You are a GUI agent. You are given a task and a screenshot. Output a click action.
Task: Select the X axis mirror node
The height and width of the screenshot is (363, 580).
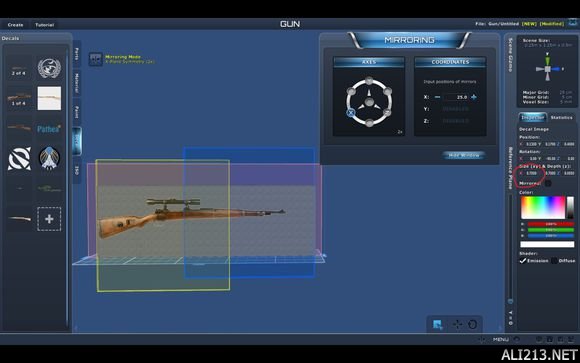coord(351,113)
